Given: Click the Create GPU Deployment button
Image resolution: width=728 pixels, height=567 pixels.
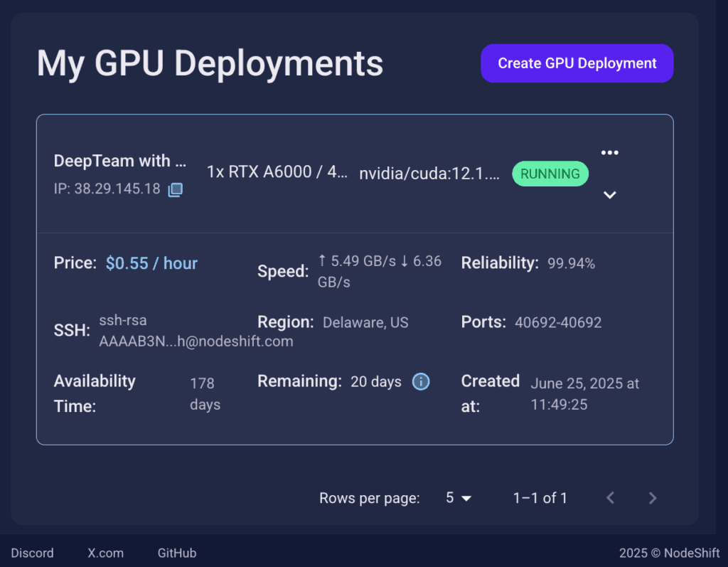Looking at the screenshot, I should click(577, 63).
